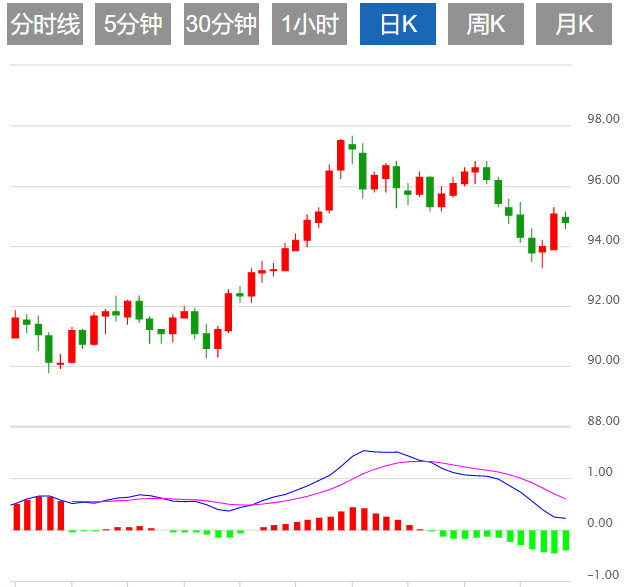Image resolution: width=627 pixels, height=587 pixels.
Task: Click the 94.00 price axis label
Action: [602, 240]
